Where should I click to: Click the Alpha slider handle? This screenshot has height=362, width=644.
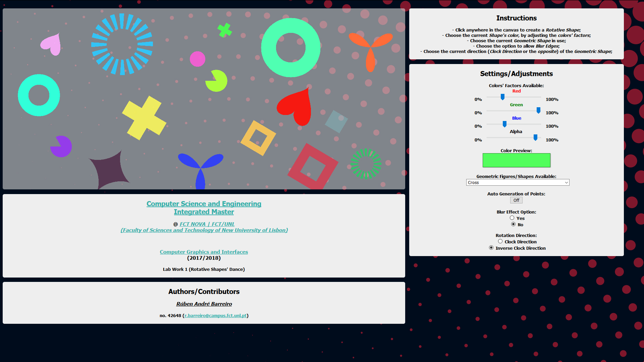pyautogui.click(x=535, y=137)
